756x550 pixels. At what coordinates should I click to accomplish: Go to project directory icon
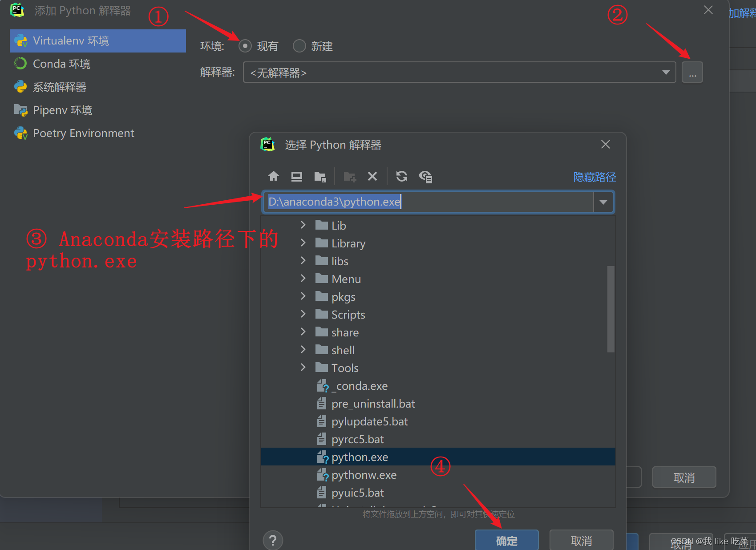(320, 177)
